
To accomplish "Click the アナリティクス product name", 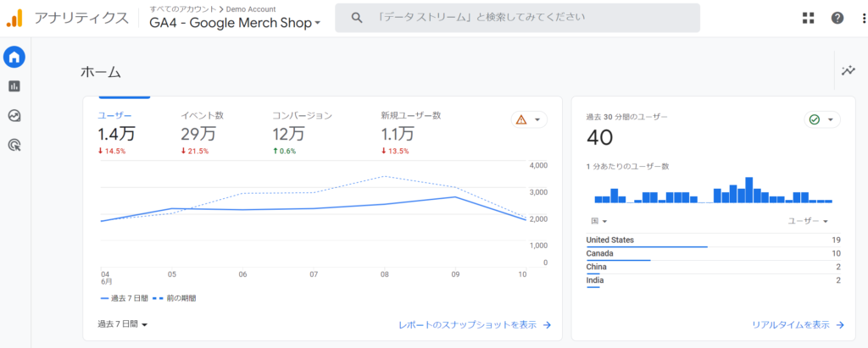I will point(81,18).
